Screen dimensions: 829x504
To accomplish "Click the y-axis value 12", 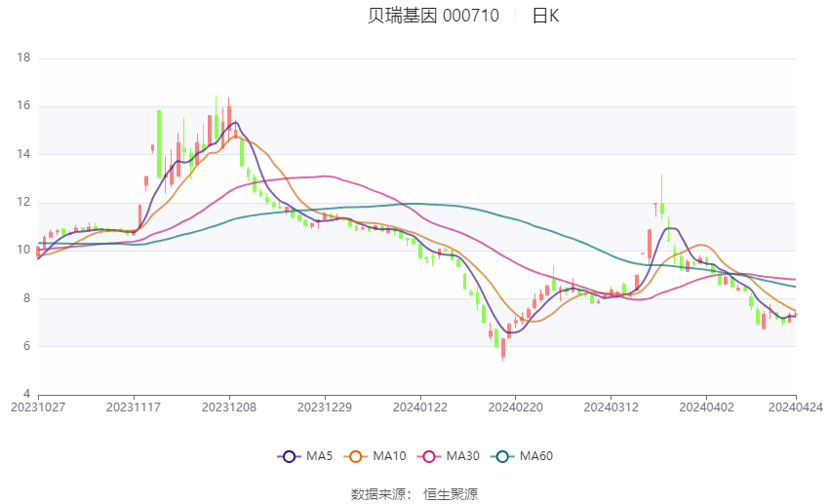I will pyautogui.click(x=23, y=202).
